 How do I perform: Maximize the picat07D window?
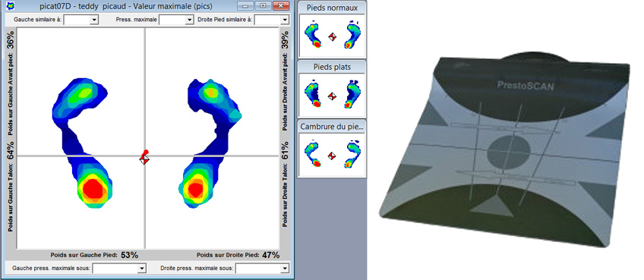point(263,5)
